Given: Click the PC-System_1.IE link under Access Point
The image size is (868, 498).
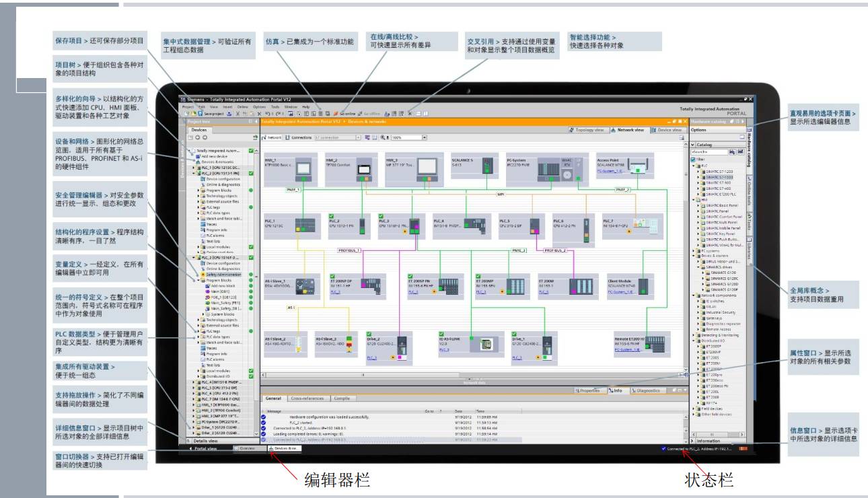Looking at the screenshot, I should coord(610,171).
